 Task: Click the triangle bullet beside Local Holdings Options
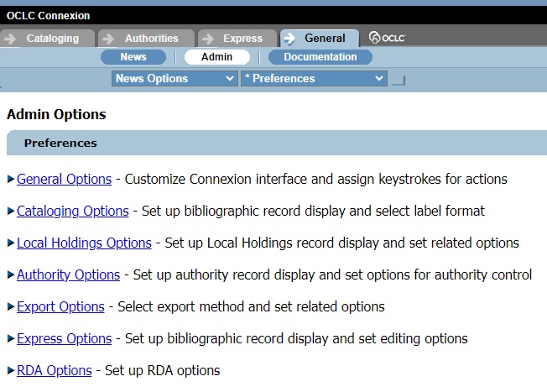point(11,243)
